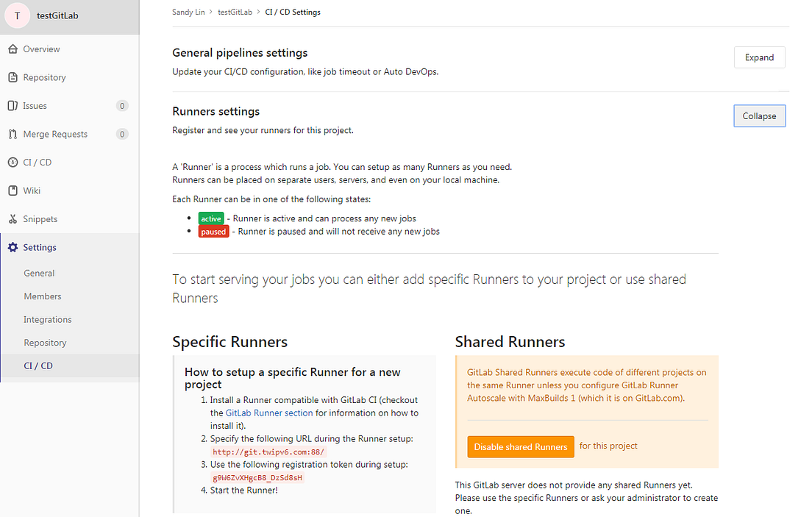
Task: Select the CI / CD settings submenu item
Action: point(38,366)
